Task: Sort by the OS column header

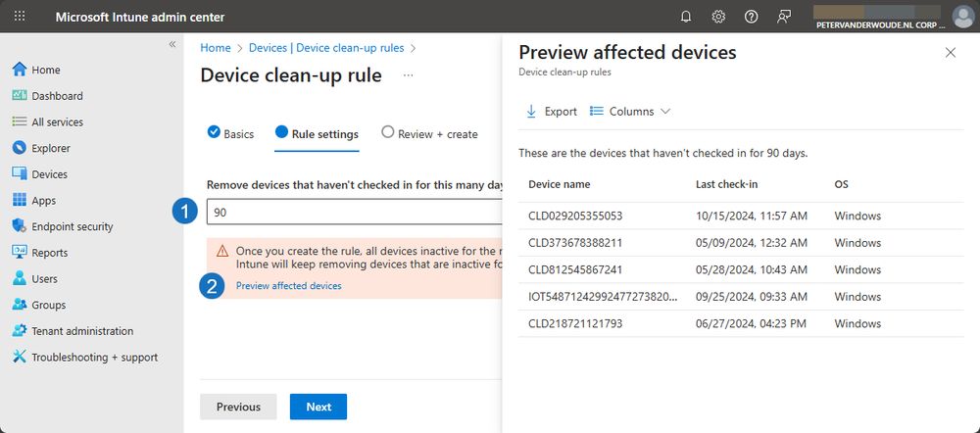Action: (x=841, y=184)
